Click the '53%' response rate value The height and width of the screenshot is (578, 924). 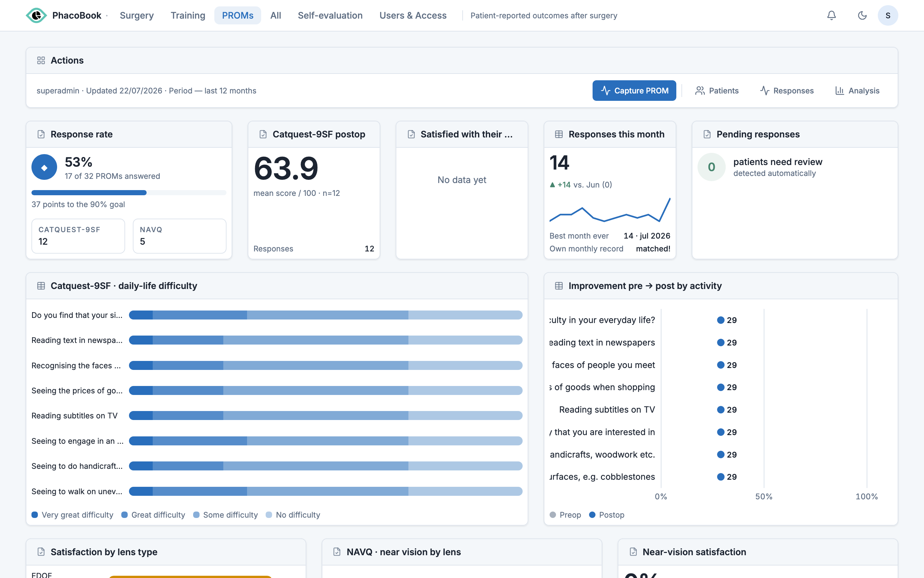[79, 162]
